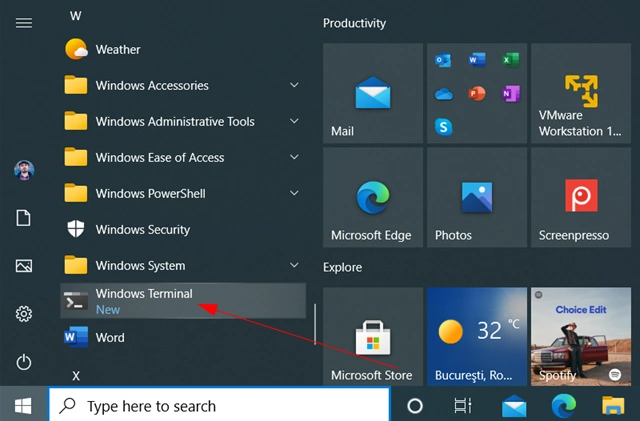Click the Explore group heading
The height and width of the screenshot is (421, 640).
tap(342, 267)
